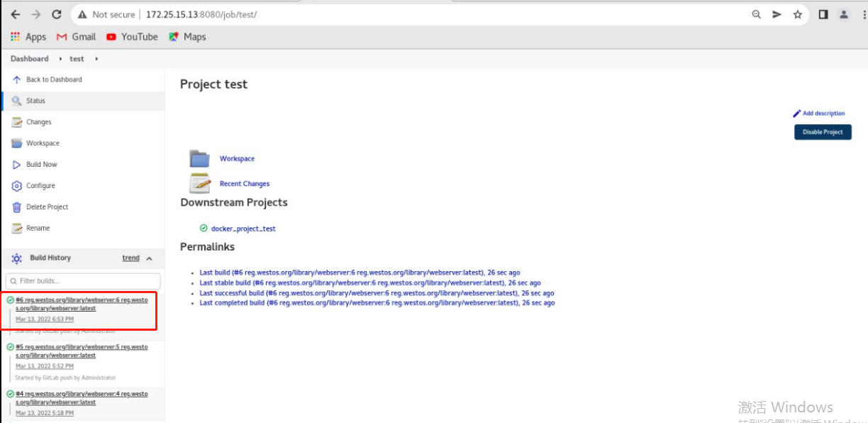868x423 pixels.
Task: Click the Delete Project trash icon
Action: (x=17, y=207)
